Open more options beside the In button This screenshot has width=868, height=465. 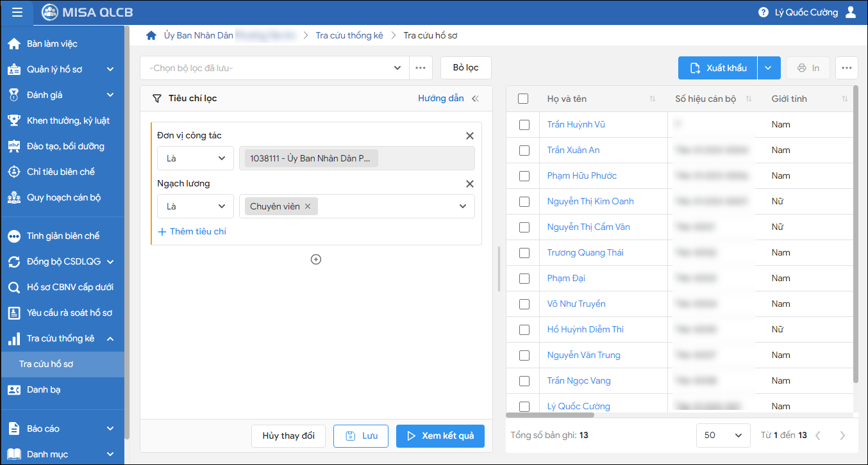click(846, 68)
